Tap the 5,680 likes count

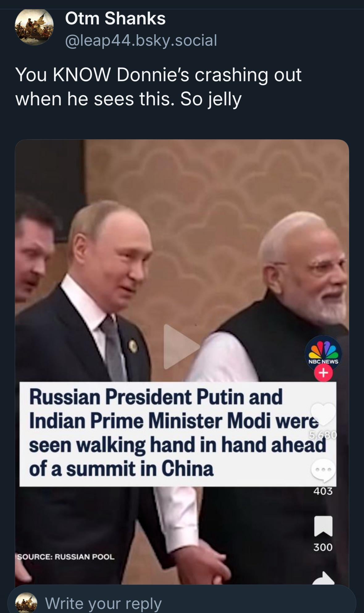pyautogui.click(x=323, y=435)
